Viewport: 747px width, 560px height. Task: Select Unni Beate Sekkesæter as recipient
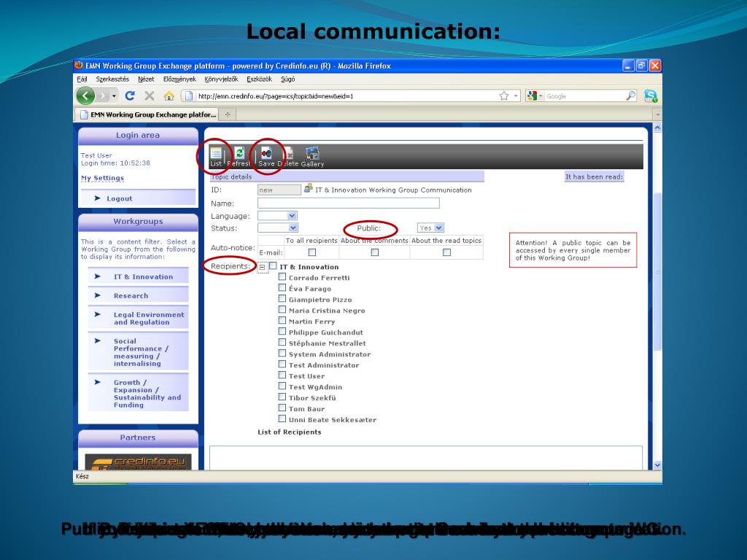(282, 419)
